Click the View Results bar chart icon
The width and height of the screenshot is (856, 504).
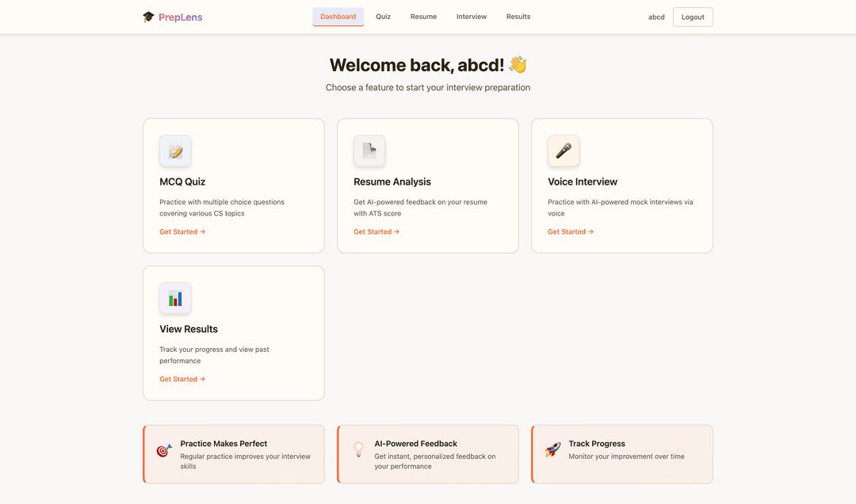tap(175, 299)
